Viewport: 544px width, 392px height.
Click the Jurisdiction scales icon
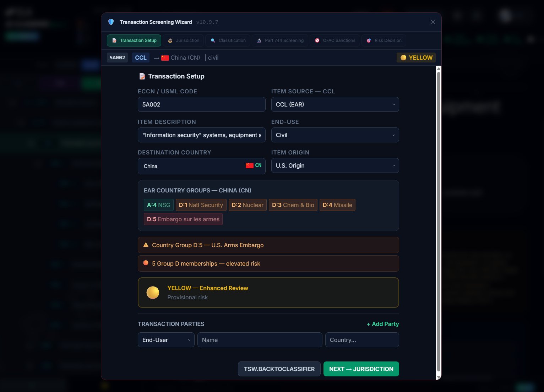pyautogui.click(x=170, y=40)
